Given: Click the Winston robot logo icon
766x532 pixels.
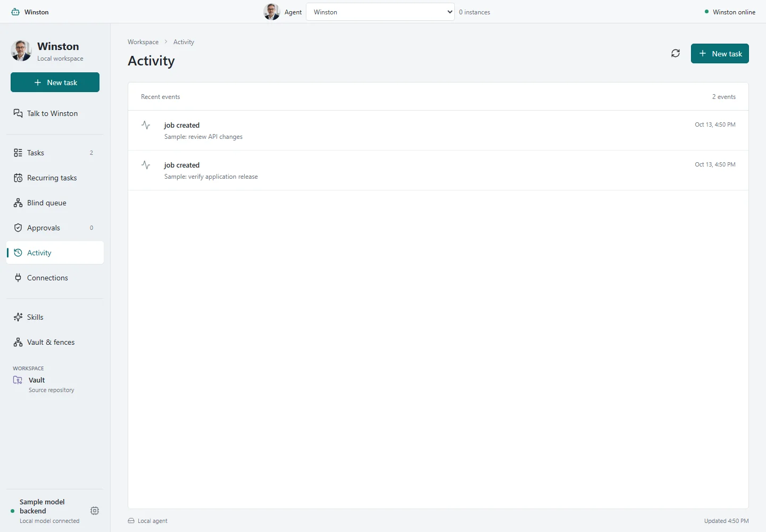Looking at the screenshot, I should pyautogui.click(x=15, y=12).
